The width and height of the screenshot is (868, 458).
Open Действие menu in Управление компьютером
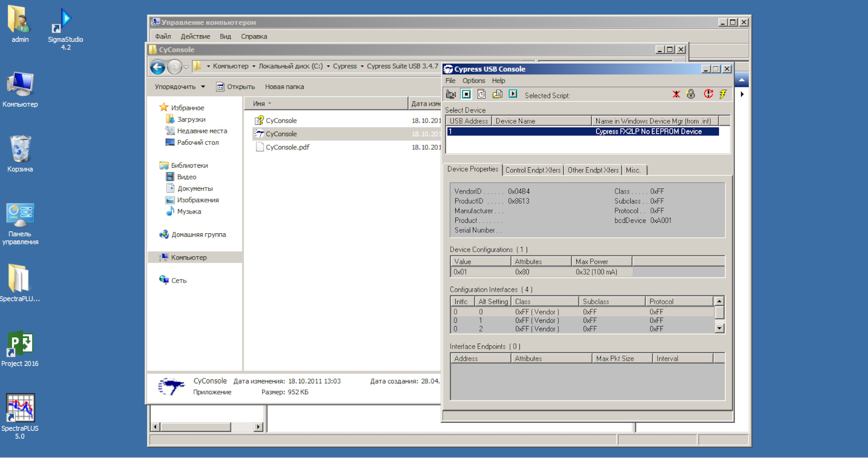click(x=195, y=36)
